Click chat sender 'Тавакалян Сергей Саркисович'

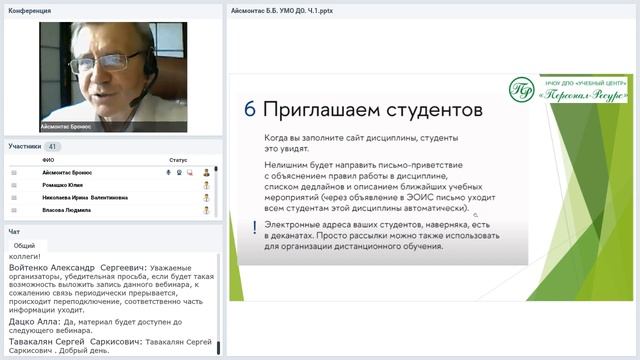click(x=76, y=342)
